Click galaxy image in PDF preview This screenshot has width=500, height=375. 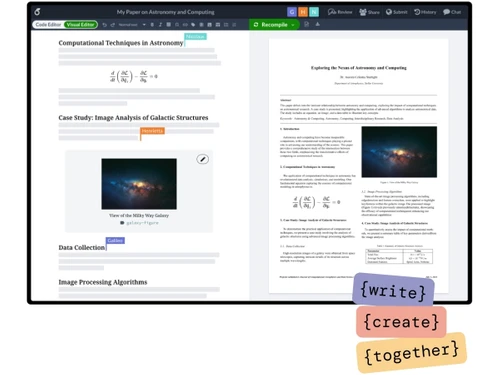(x=399, y=152)
